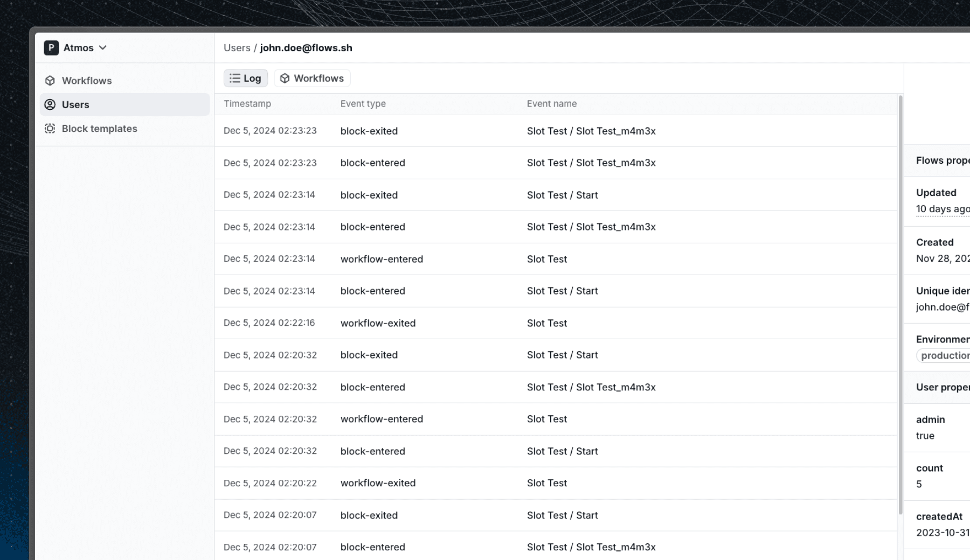Click the cube icon on the Workflows tab
Screen dimensions: 970x560
285,78
